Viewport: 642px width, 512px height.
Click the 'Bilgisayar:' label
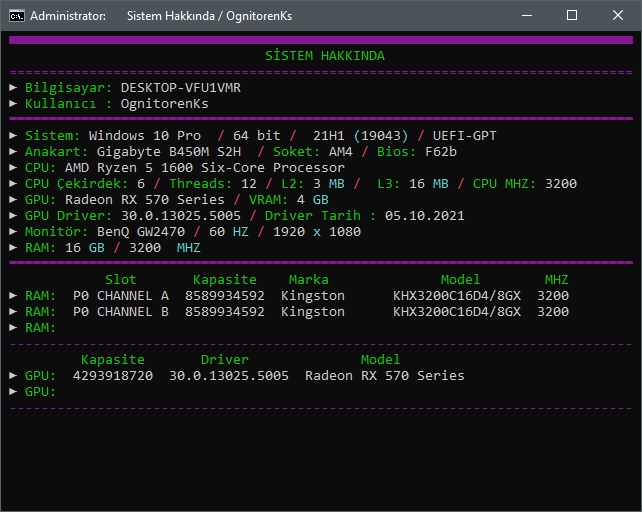point(68,88)
